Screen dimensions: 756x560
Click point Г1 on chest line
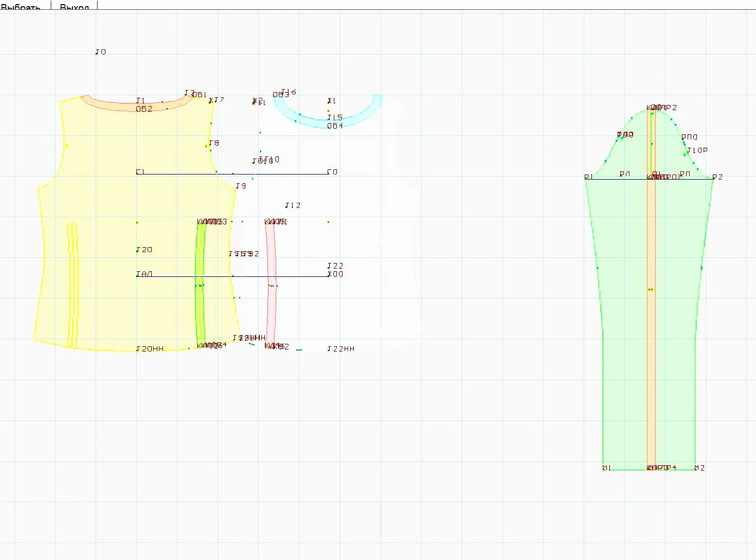tap(137, 173)
